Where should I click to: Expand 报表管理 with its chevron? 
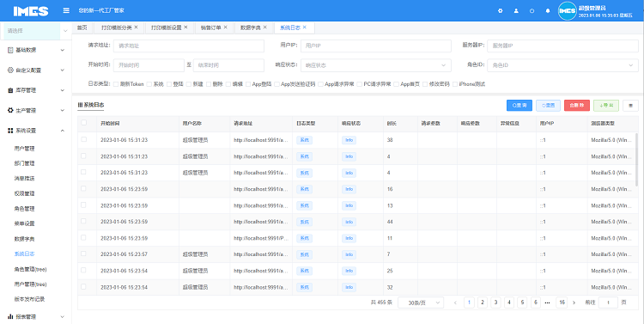tap(63, 317)
